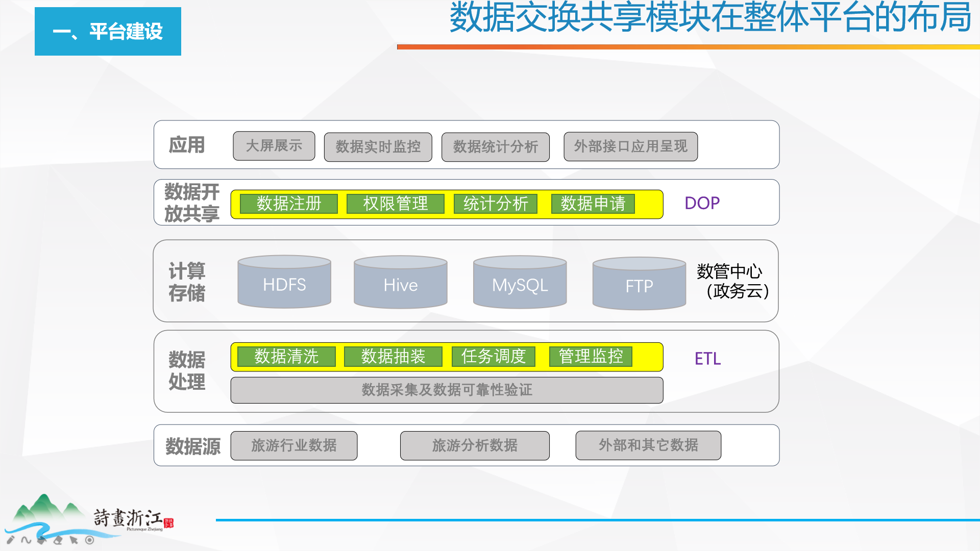This screenshot has width=980, height=551.
Task: Select the eraser annotation tool
Action: pyautogui.click(x=58, y=540)
